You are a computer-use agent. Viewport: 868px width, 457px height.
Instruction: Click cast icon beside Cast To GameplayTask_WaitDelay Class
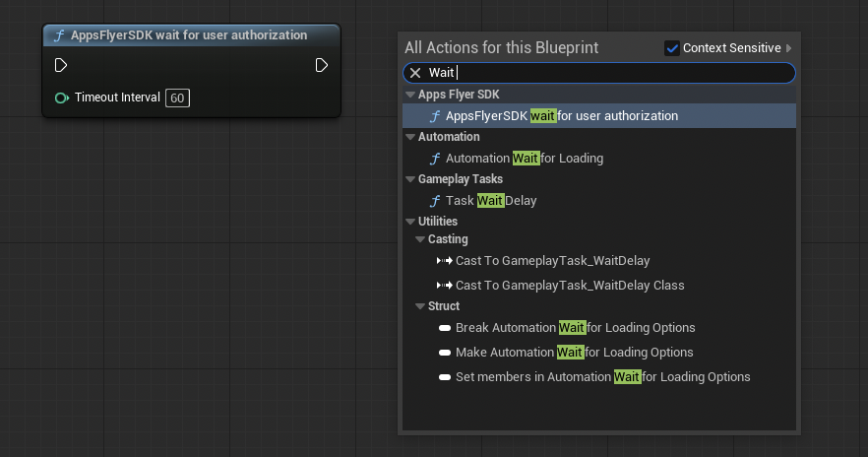pyautogui.click(x=445, y=286)
